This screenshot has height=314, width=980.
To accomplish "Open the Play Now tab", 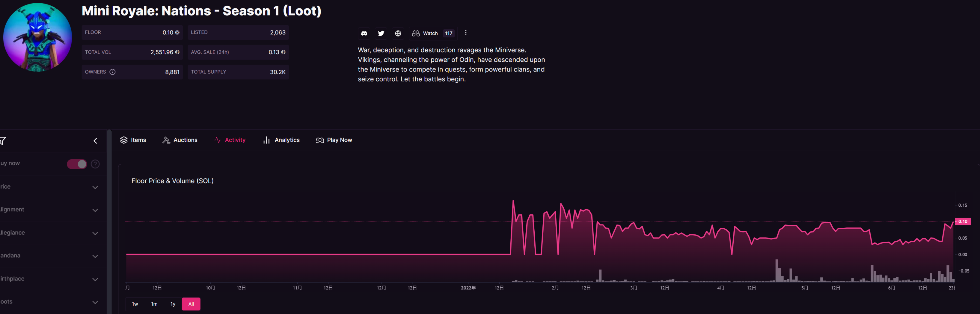I will (334, 140).
